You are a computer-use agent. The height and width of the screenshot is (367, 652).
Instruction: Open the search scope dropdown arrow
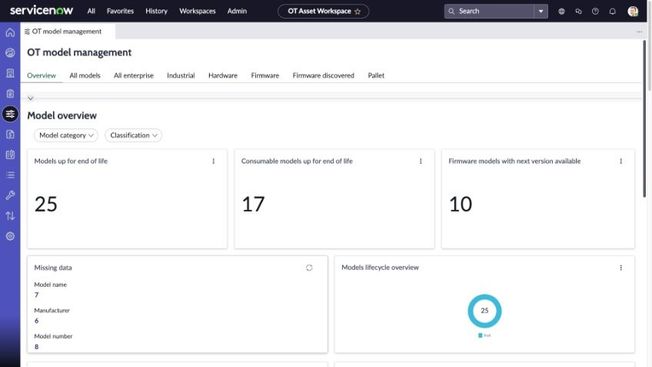click(541, 11)
